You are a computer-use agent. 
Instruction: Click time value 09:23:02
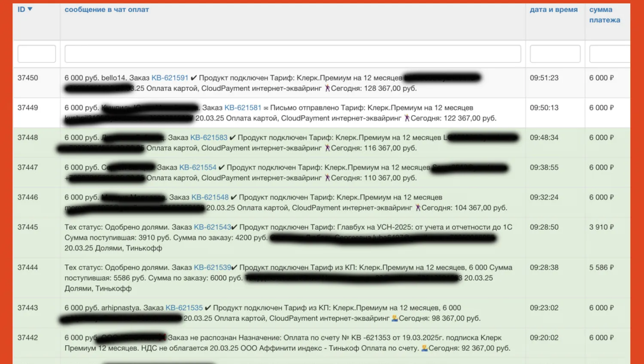[x=544, y=308]
